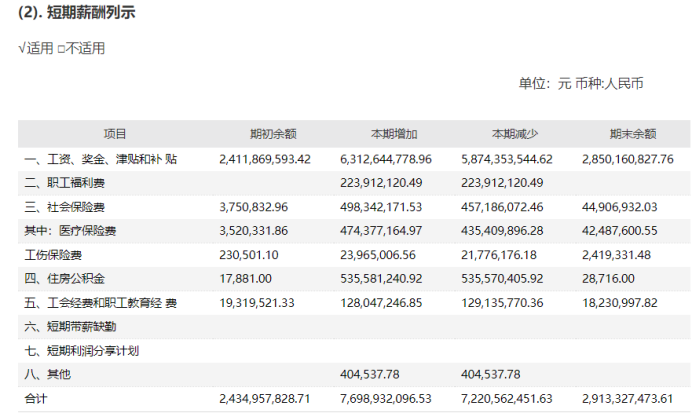Viewport: 693px width, 414px height.
Task: Click the 三、社会保险费 row label
Action: [65, 207]
